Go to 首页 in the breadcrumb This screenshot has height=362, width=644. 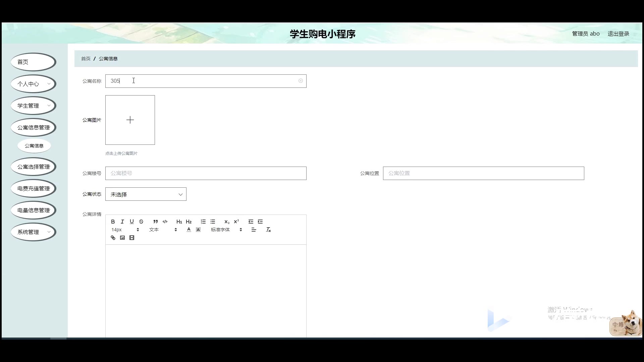[x=86, y=59]
